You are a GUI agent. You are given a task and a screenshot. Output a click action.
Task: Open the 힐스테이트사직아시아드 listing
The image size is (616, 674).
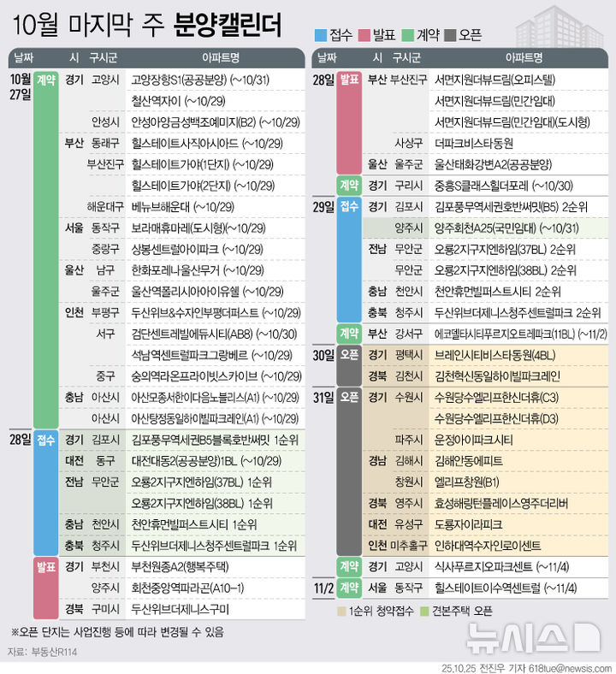pyautogui.click(x=190, y=143)
